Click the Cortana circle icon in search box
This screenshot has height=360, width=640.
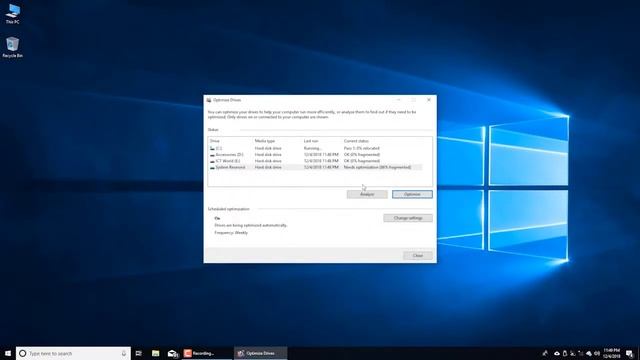point(23,353)
